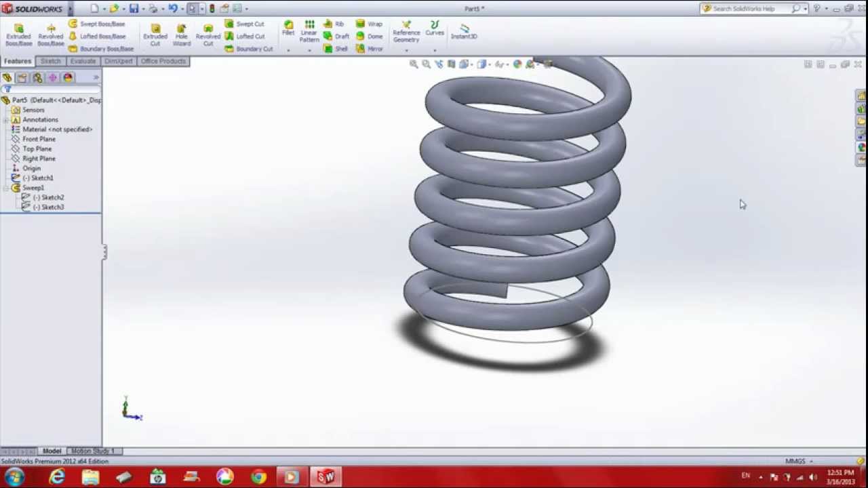This screenshot has width=868, height=488.
Task: Open Motion Study 1 tab
Action: point(93,451)
